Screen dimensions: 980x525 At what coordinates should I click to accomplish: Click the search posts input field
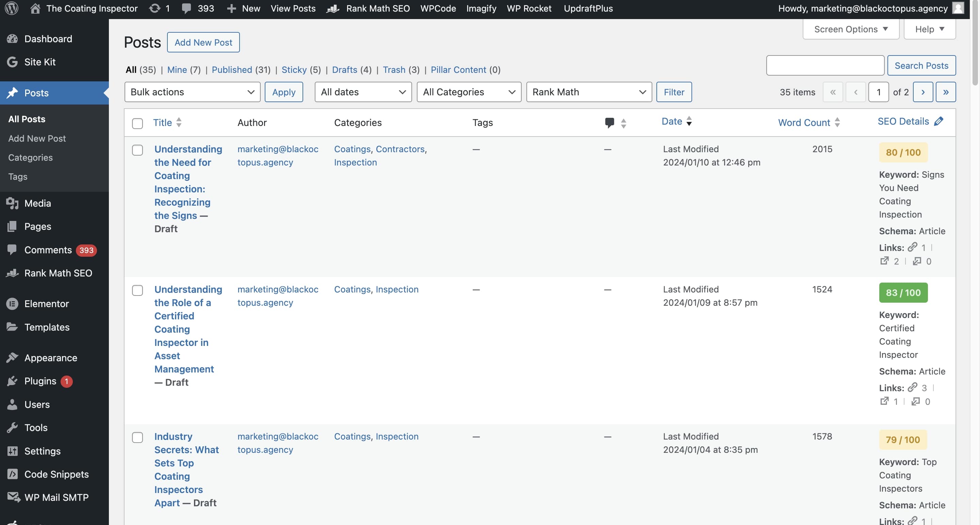[825, 65]
